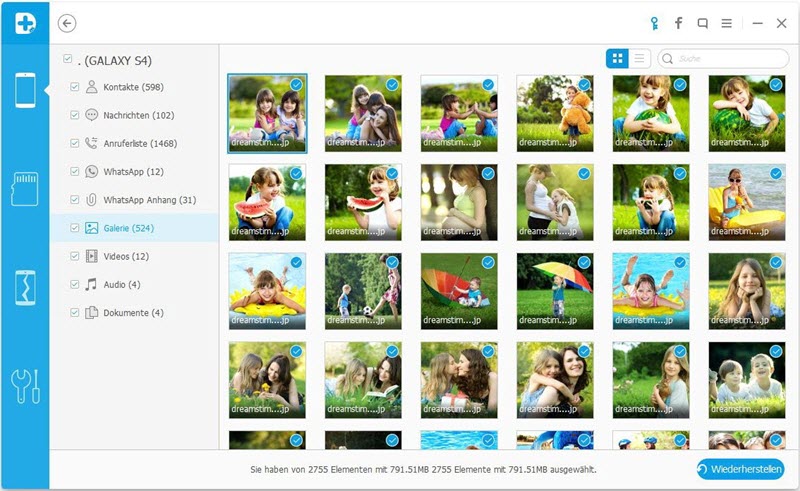Viewport: 800px width, 491px height.
Task: Click the Dokumente file icon
Action: tap(91, 312)
